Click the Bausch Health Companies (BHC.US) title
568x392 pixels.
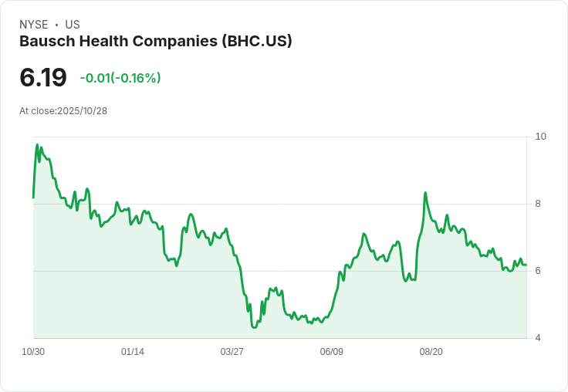tap(155, 42)
